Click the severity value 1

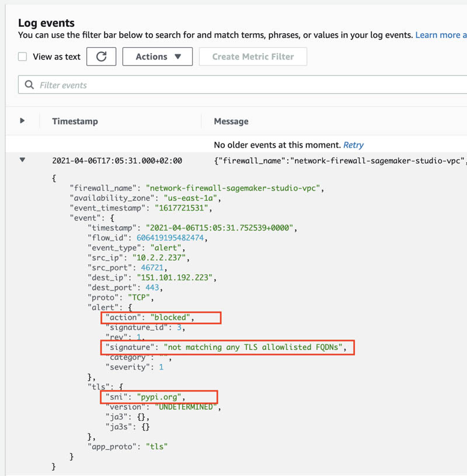[x=161, y=367]
